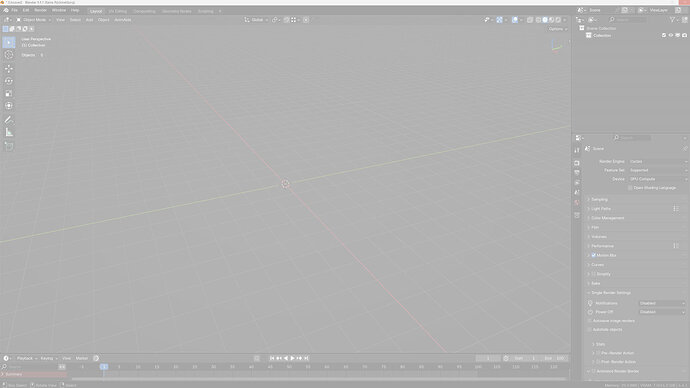Open the Render menu
This screenshot has height=388, width=690.
click(40, 10)
